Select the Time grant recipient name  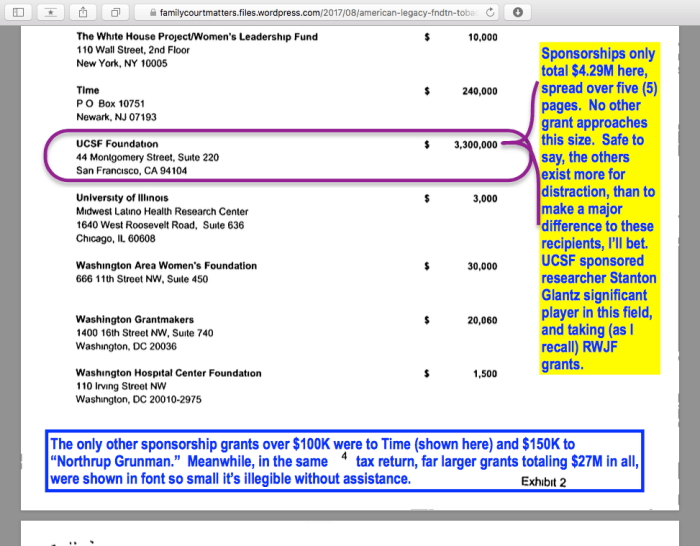pos(88,91)
